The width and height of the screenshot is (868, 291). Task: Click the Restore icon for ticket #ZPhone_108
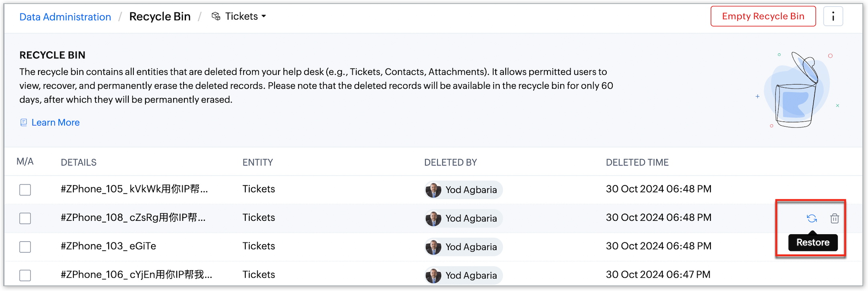tap(811, 218)
